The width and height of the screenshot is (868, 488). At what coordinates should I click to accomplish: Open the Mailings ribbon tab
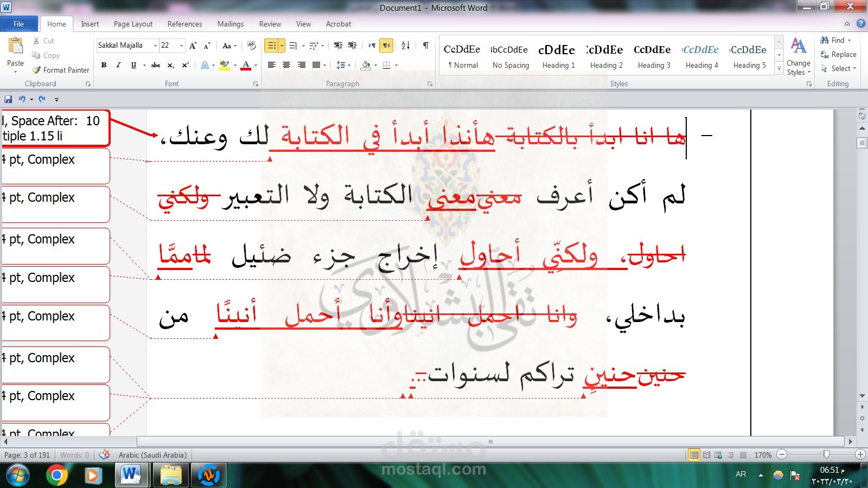pos(230,24)
